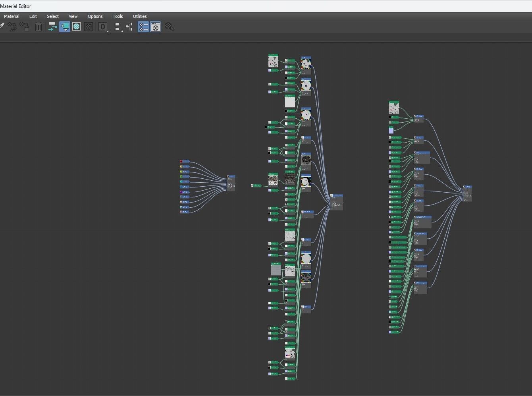Select the left cluster's multi-material hub node
Screen dimensions: 532x396
click(x=231, y=183)
